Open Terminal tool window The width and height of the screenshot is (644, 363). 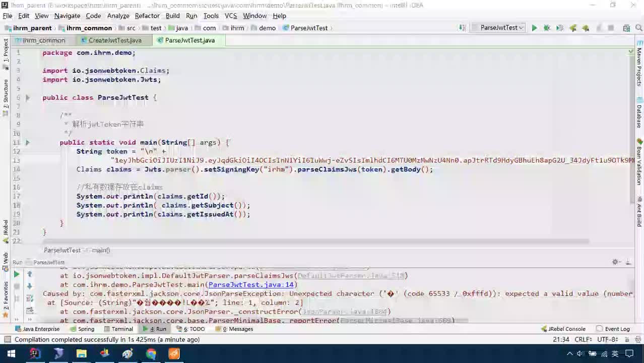pos(118,329)
